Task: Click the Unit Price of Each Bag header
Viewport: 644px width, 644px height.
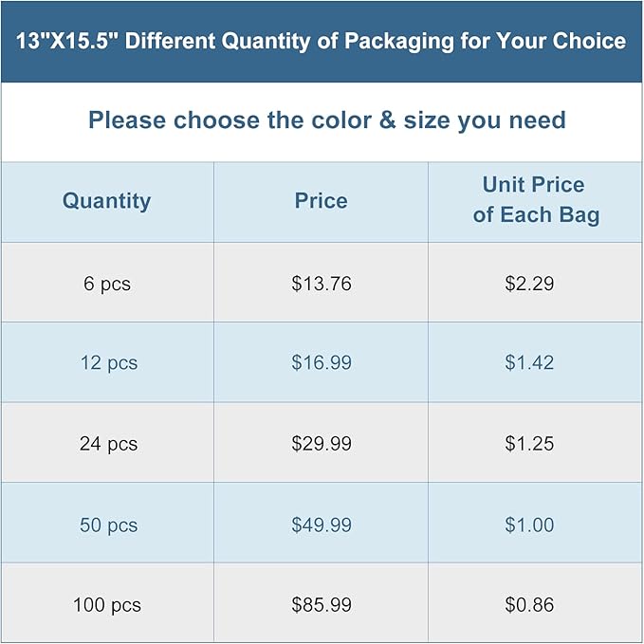Action: click(536, 200)
